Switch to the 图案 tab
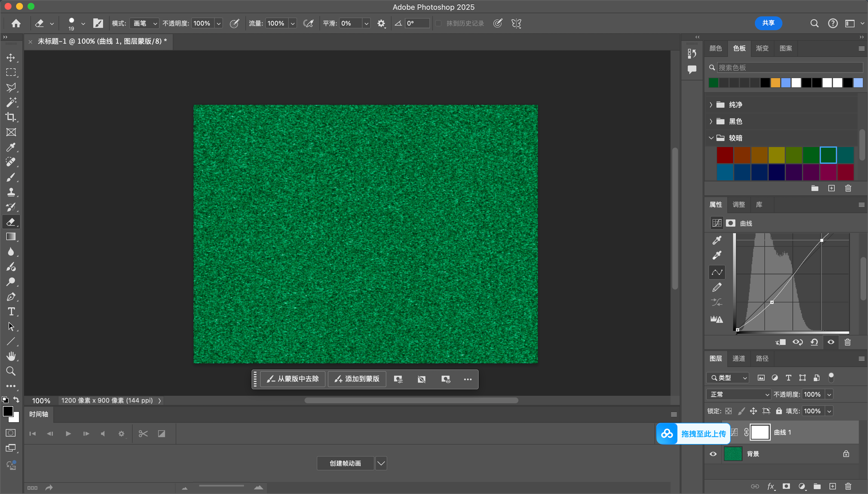This screenshot has height=494, width=868. click(786, 48)
